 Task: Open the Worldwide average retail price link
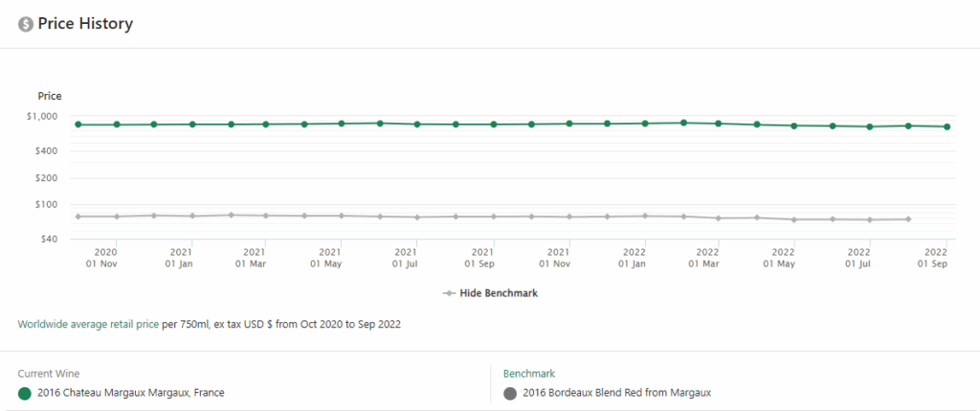coord(88,325)
